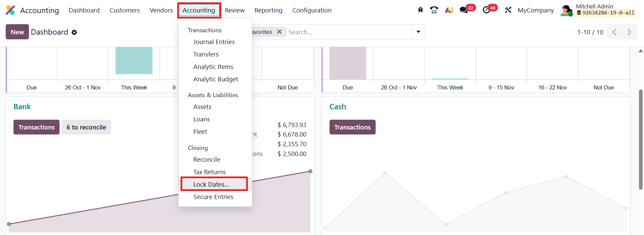The height and width of the screenshot is (235, 644).
Task: Click the Odoo Accounting app logo
Action: coord(10,10)
